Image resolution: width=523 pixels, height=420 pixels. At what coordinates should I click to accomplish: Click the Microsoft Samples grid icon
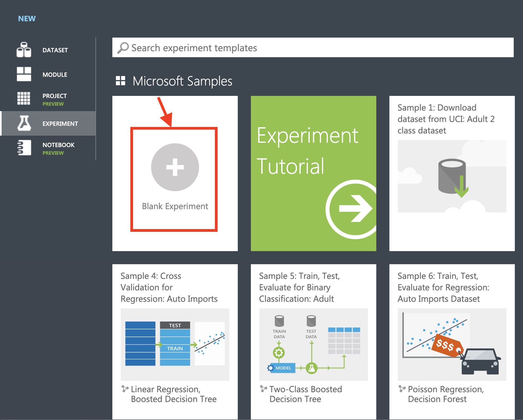[121, 81]
